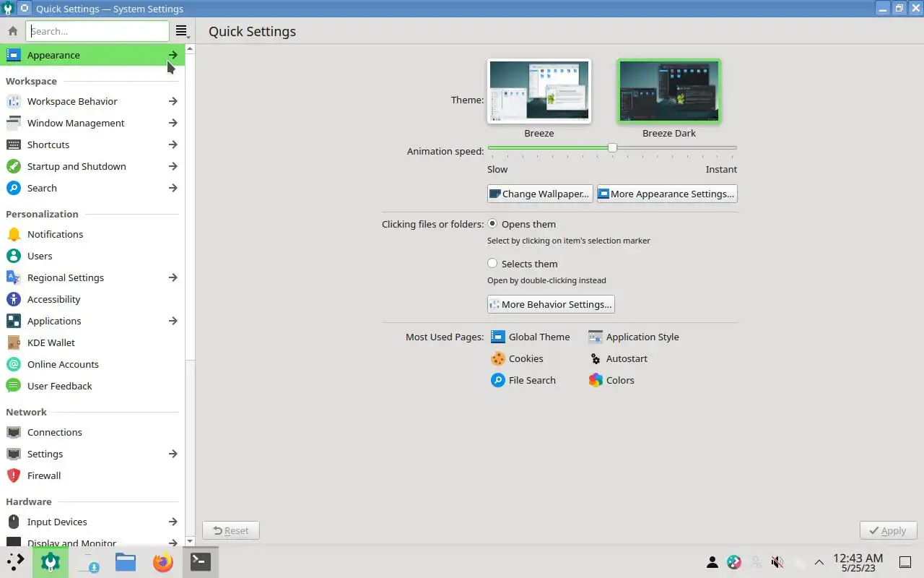The height and width of the screenshot is (578, 924).
Task: Open Global Theme from Most Used Pages
Action: (531, 337)
